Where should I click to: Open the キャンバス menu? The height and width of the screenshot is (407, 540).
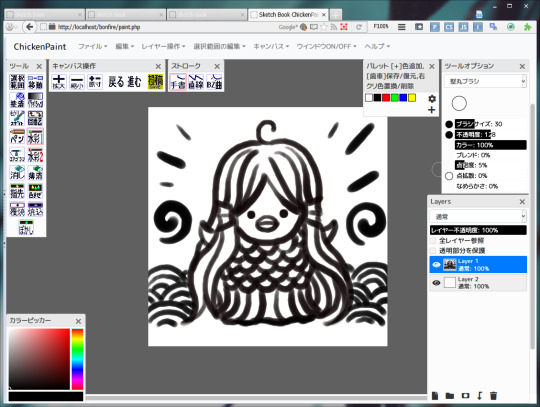(x=271, y=46)
